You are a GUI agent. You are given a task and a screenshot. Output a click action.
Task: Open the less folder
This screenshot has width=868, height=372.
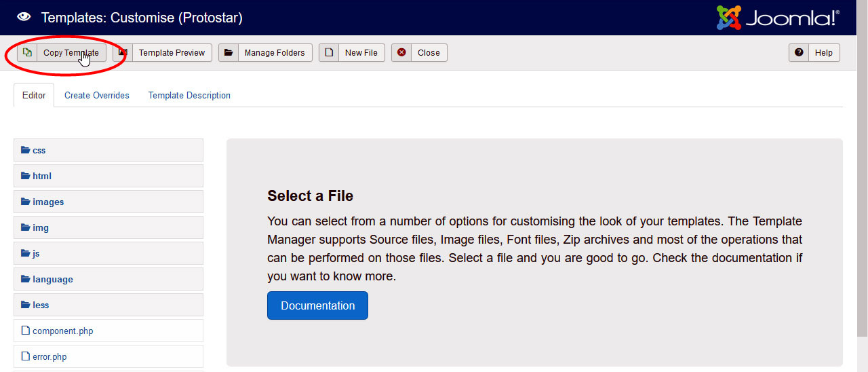[x=41, y=305]
